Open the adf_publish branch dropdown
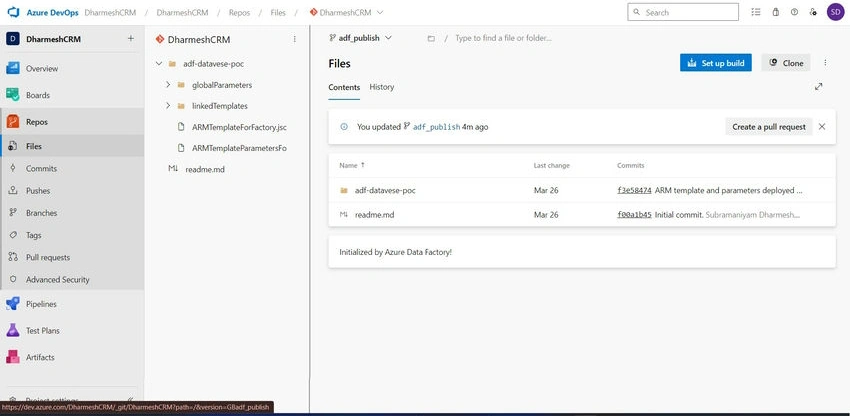The height and width of the screenshot is (416, 850). pos(360,38)
